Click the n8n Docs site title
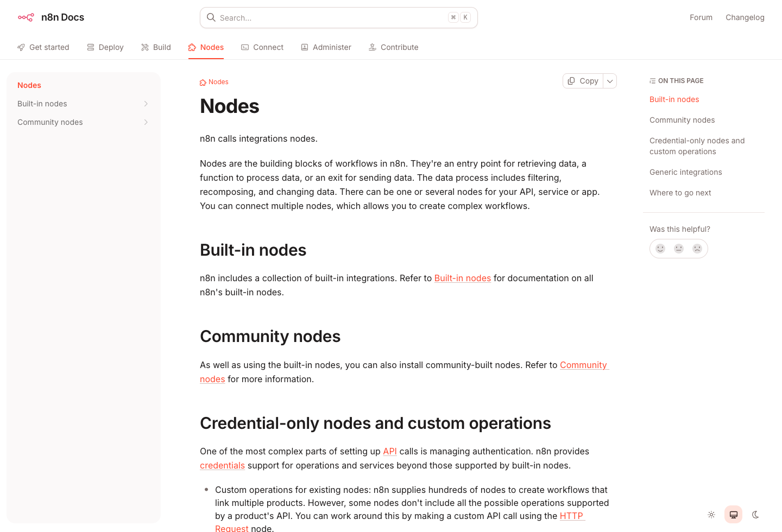The image size is (782, 532). [x=62, y=17]
